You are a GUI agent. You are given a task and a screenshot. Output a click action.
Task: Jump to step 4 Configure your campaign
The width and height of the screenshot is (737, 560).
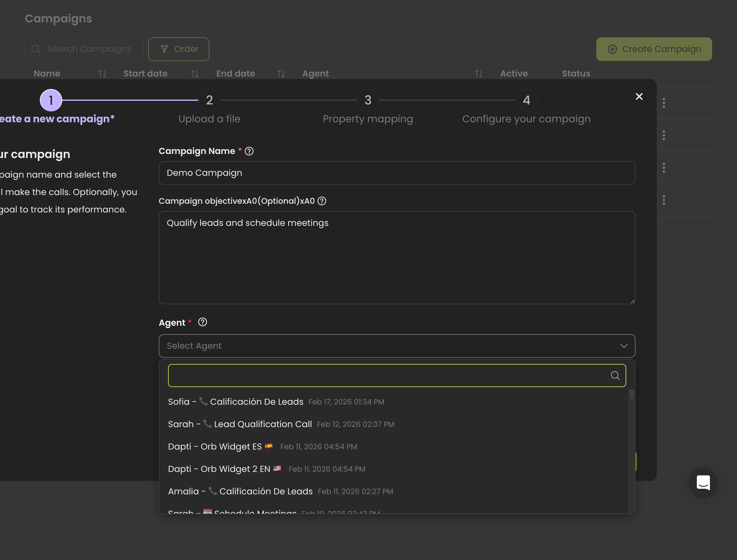tap(526, 100)
